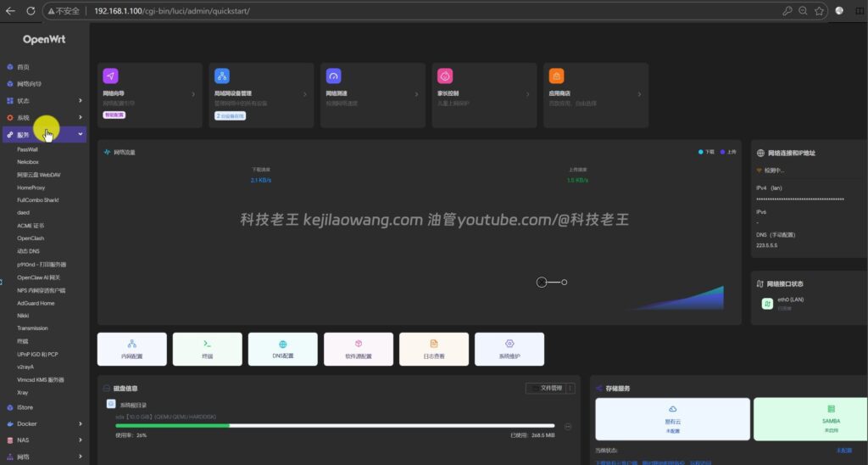The width and height of the screenshot is (868, 465).
Task: Expand the 状态 sidebar section chevron
Action: (81, 100)
